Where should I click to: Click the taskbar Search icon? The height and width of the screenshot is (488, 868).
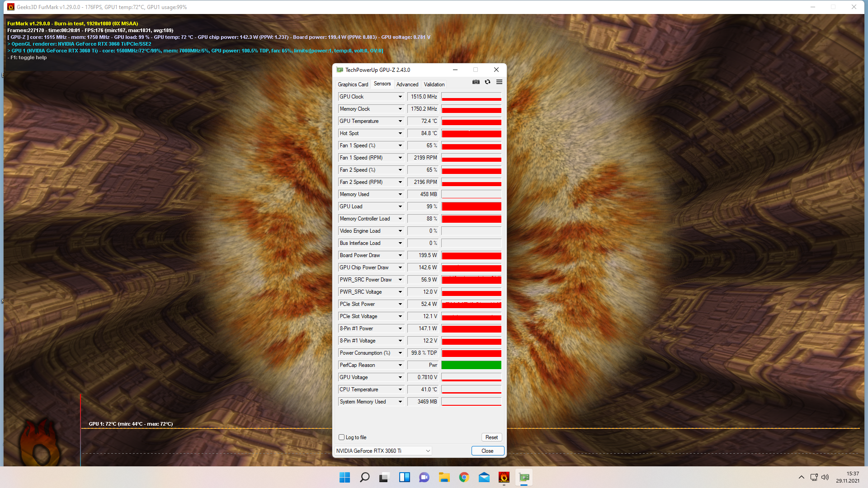click(364, 477)
